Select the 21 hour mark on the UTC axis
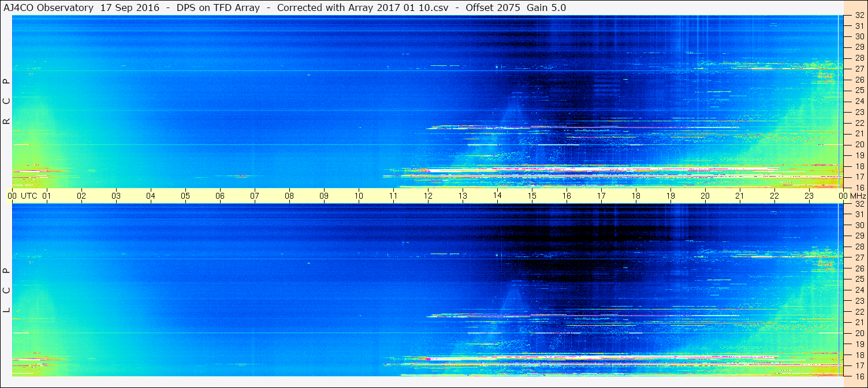The height and width of the screenshot is (388, 868). (740, 196)
